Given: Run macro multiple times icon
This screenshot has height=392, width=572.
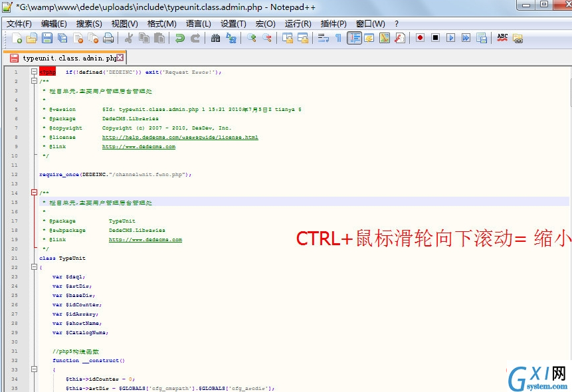Looking at the screenshot, I should 466,38.
